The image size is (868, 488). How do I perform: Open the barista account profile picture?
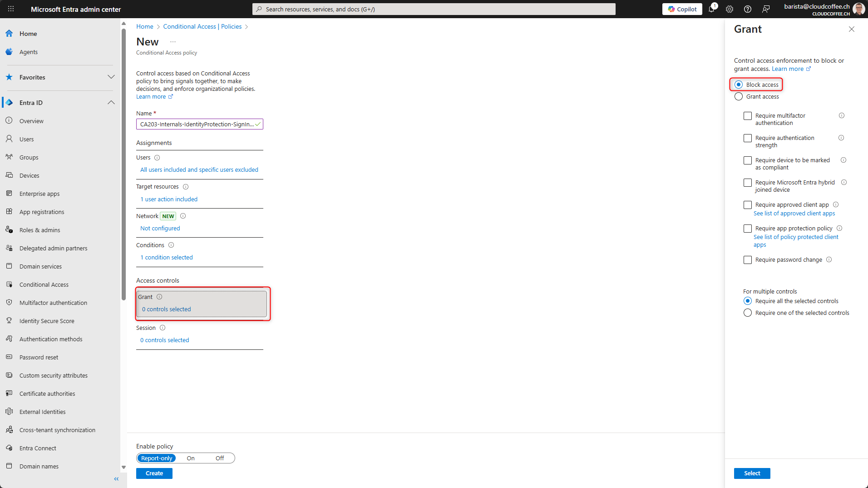[858, 9]
